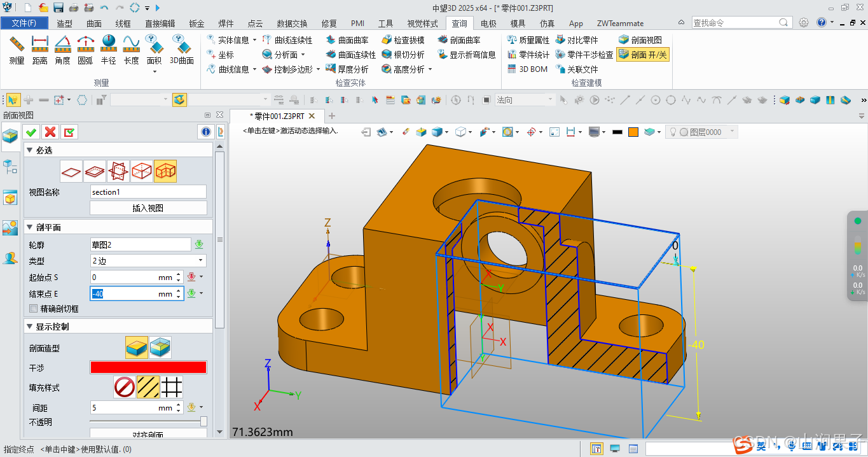Click the 零件统计 part statistics tool
Image resolution: width=868 pixels, height=457 pixels.
(528, 54)
